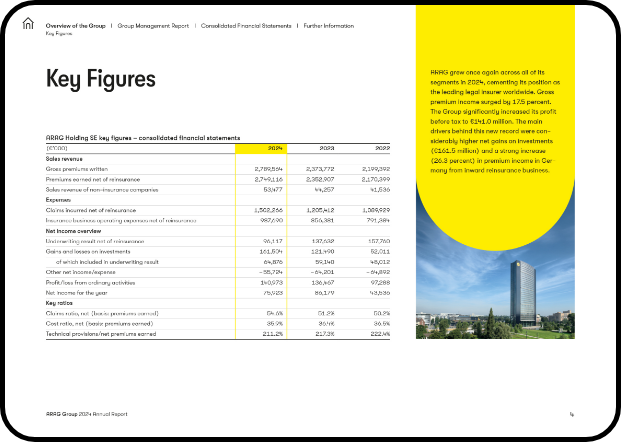The image size is (621, 443).
Task: Click the page number 4 in footer
Action: click(x=571, y=414)
